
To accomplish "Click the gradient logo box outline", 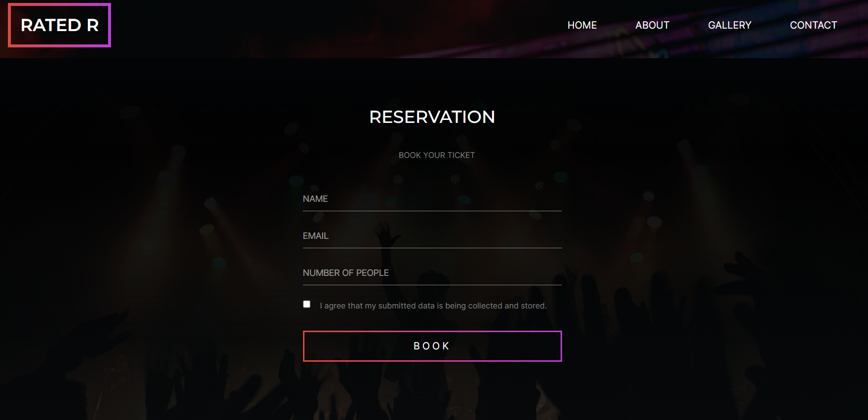I will 59,4.
